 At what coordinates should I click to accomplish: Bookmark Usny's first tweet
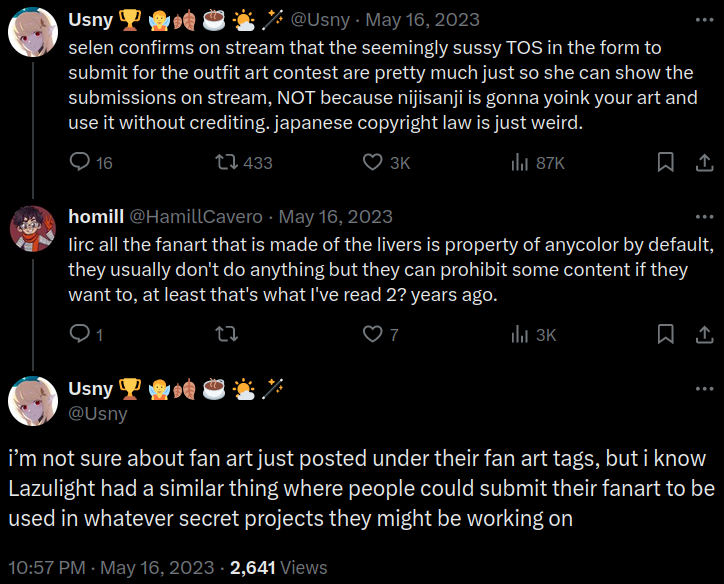tap(664, 162)
